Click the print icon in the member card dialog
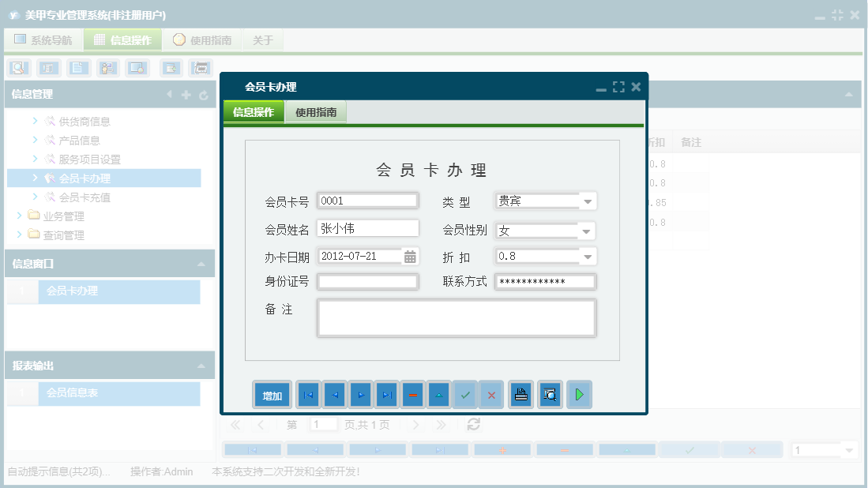The image size is (868, 488). point(521,394)
